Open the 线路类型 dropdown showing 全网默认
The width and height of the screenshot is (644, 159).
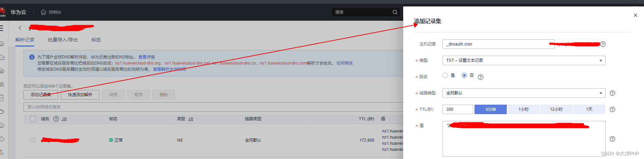(524, 93)
